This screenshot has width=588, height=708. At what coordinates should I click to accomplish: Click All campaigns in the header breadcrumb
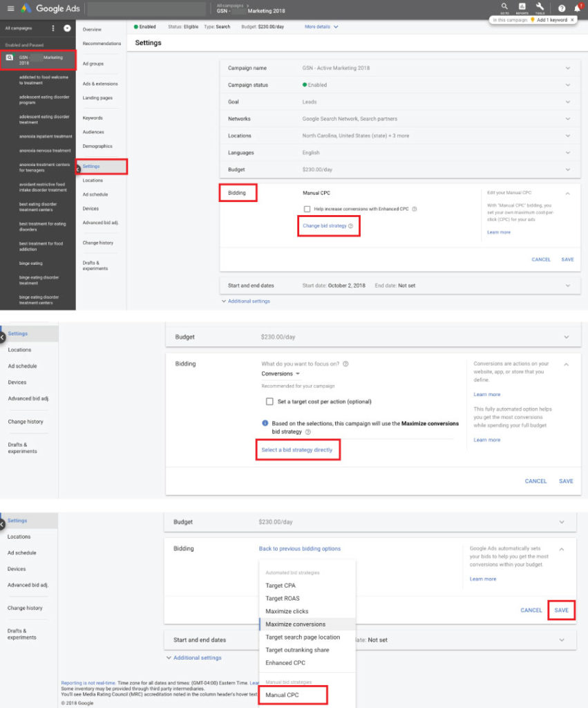(229, 6)
